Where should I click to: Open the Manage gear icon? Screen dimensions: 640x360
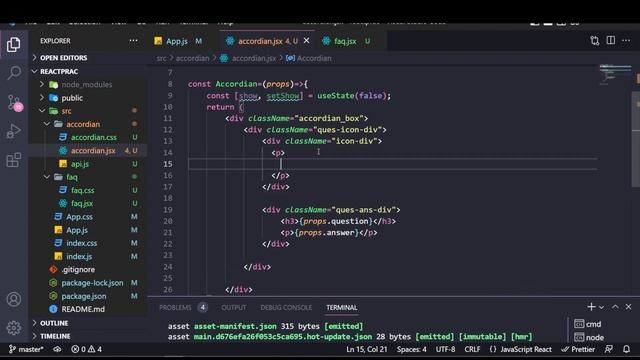(13, 328)
